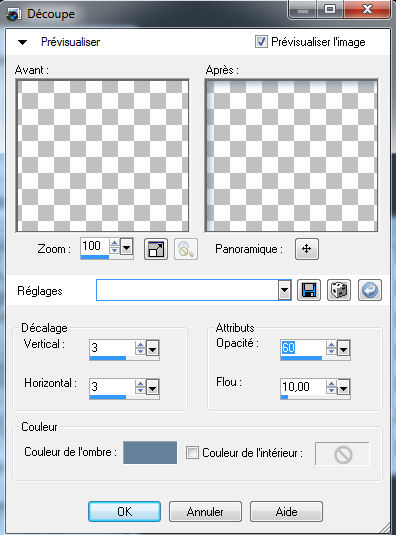Image resolution: width=396 pixels, height=535 pixels.
Task: Decrease Opacité with down arrow
Action: click(331, 352)
